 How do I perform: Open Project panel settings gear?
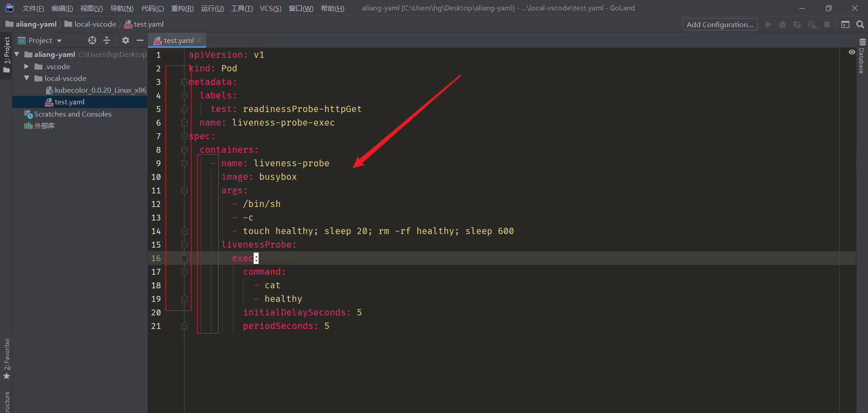pos(126,40)
